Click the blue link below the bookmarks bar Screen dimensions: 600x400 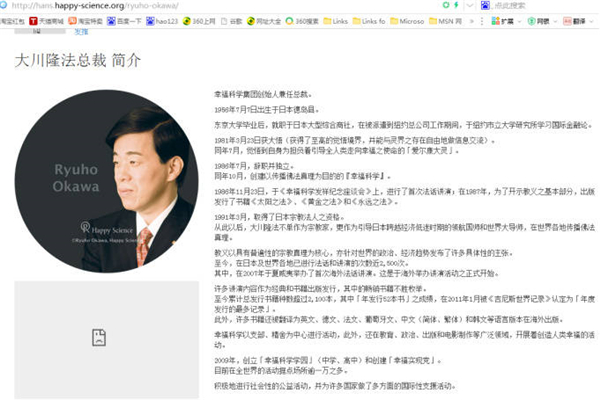pyautogui.click(x=81, y=32)
